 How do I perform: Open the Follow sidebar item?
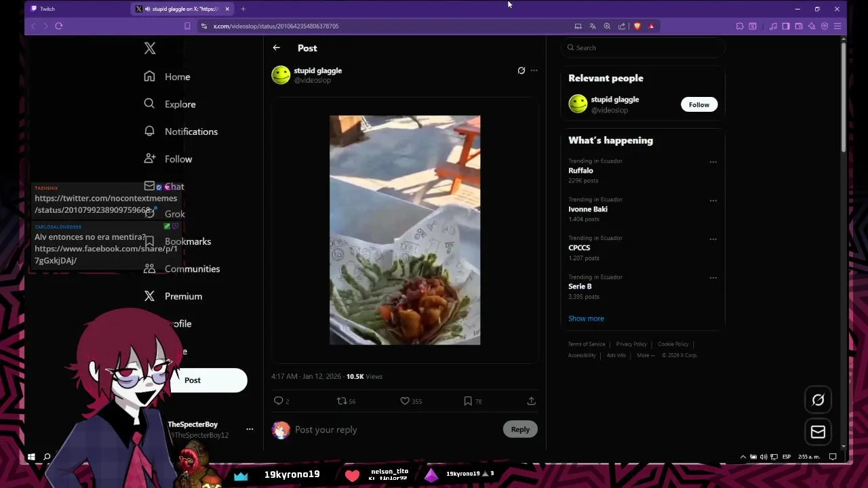(178, 159)
